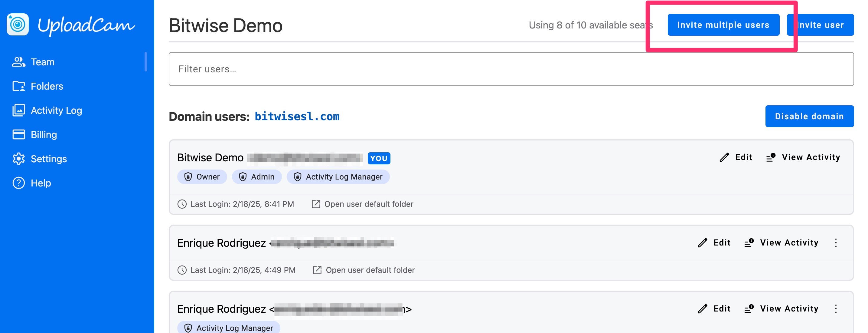Open the bitwisesl.com domain link
This screenshot has width=868, height=333.
296,116
